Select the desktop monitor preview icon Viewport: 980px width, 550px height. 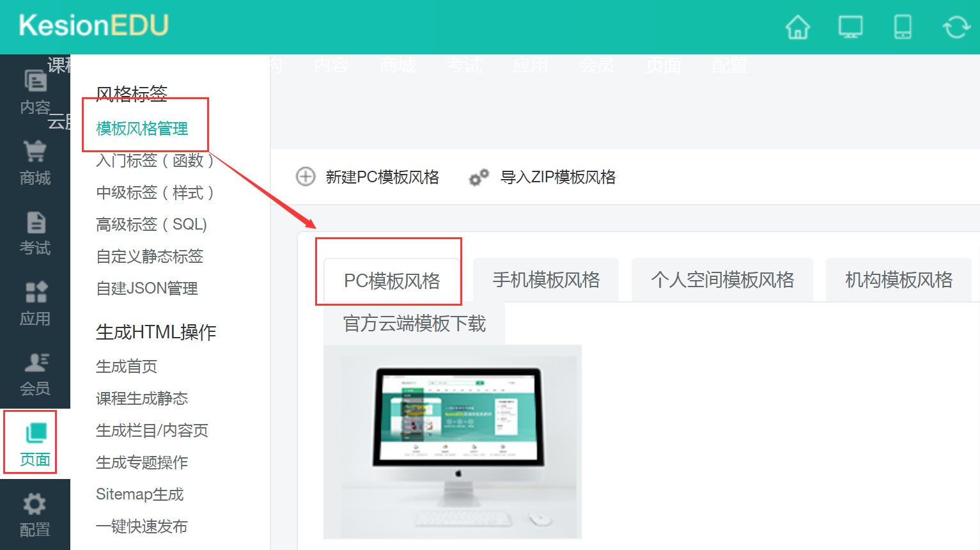tap(850, 27)
